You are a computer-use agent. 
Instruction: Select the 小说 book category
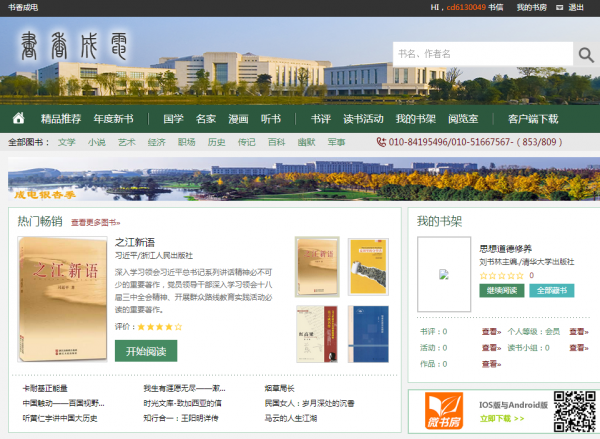point(96,142)
